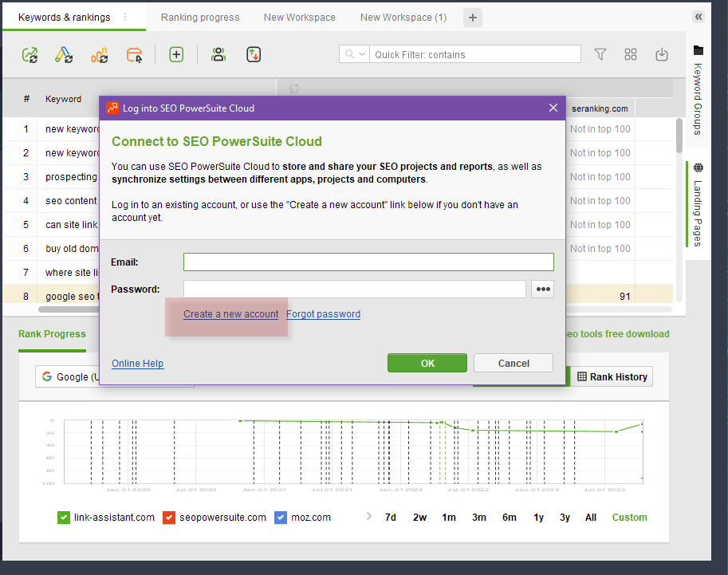
Task: Click the seranking.com column header
Action: click(600, 108)
